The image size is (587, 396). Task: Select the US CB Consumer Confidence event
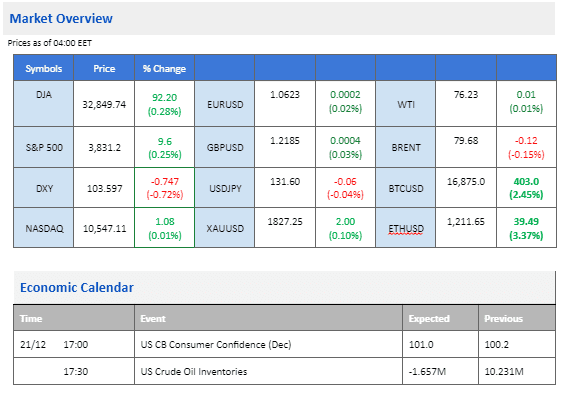[x=216, y=344]
